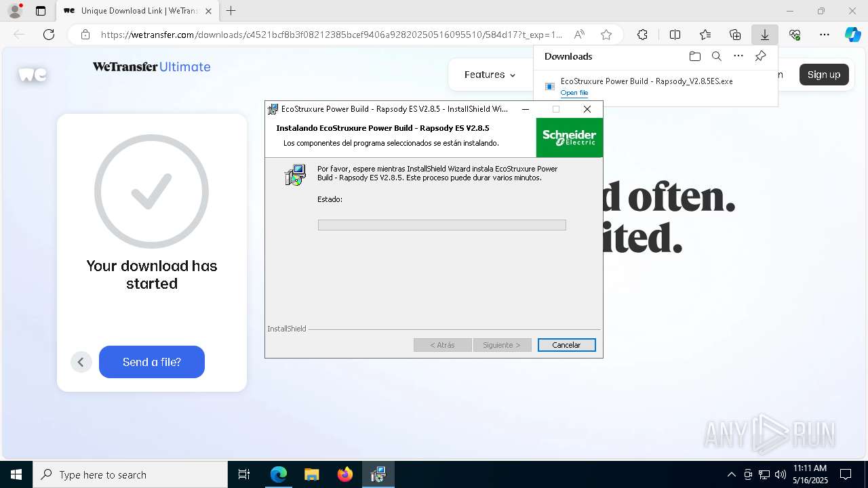Click the address bar URL
The height and width of the screenshot is (488, 868).
(331, 35)
